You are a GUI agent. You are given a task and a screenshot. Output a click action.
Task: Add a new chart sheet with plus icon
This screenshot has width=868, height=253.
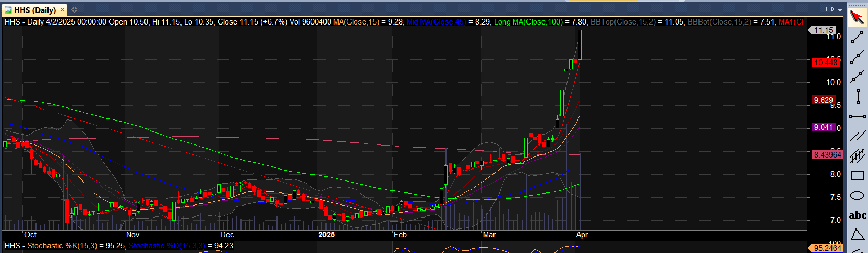pyautogui.click(x=74, y=10)
